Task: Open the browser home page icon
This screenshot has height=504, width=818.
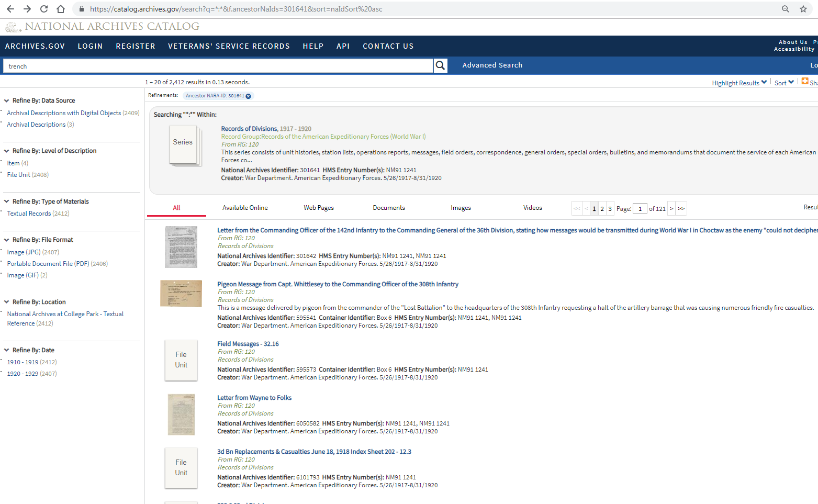Action: [x=61, y=9]
